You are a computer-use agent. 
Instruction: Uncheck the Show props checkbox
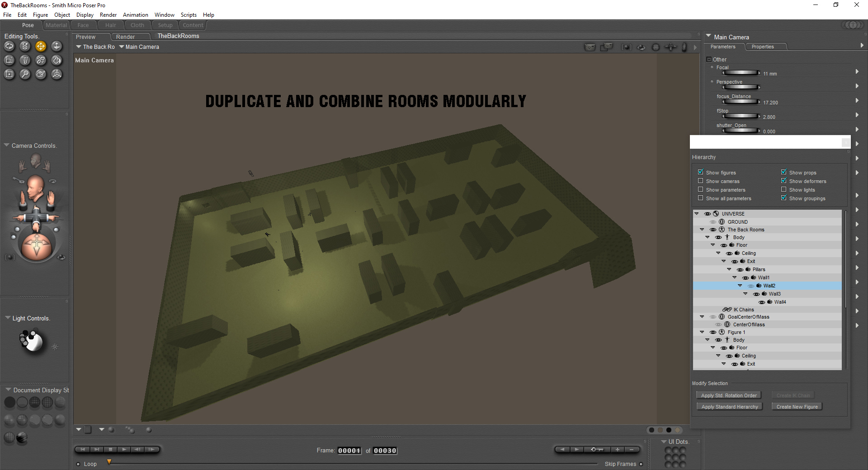point(783,172)
